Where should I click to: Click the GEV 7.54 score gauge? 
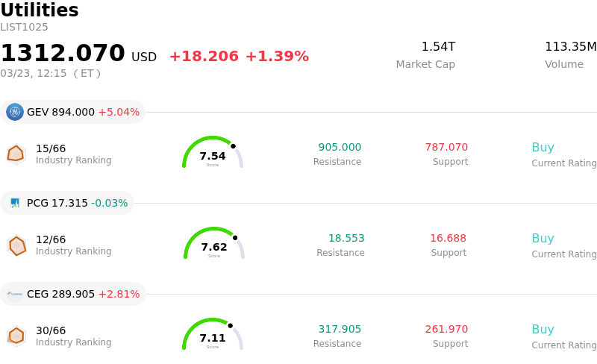click(x=213, y=154)
